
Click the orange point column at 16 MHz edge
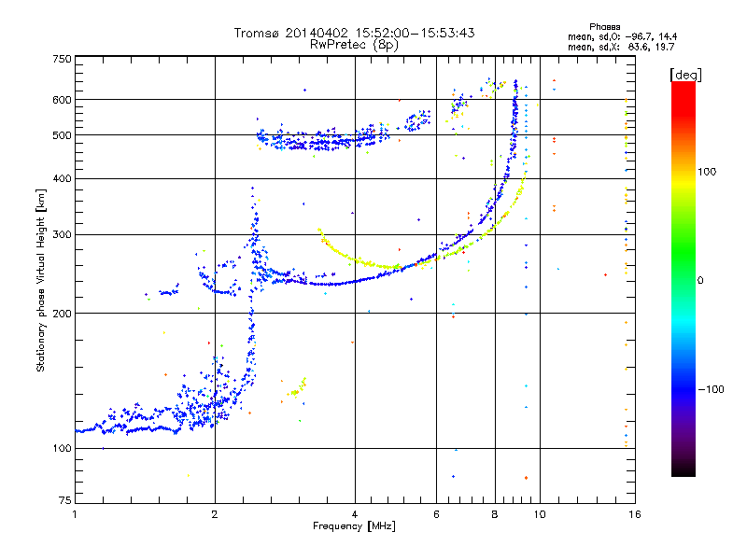(x=626, y=272)
